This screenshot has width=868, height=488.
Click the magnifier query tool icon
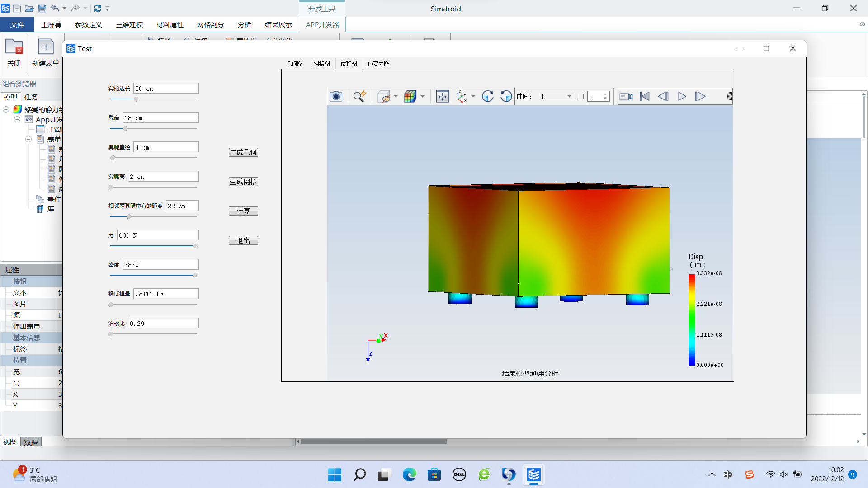[x=360, y=96]
